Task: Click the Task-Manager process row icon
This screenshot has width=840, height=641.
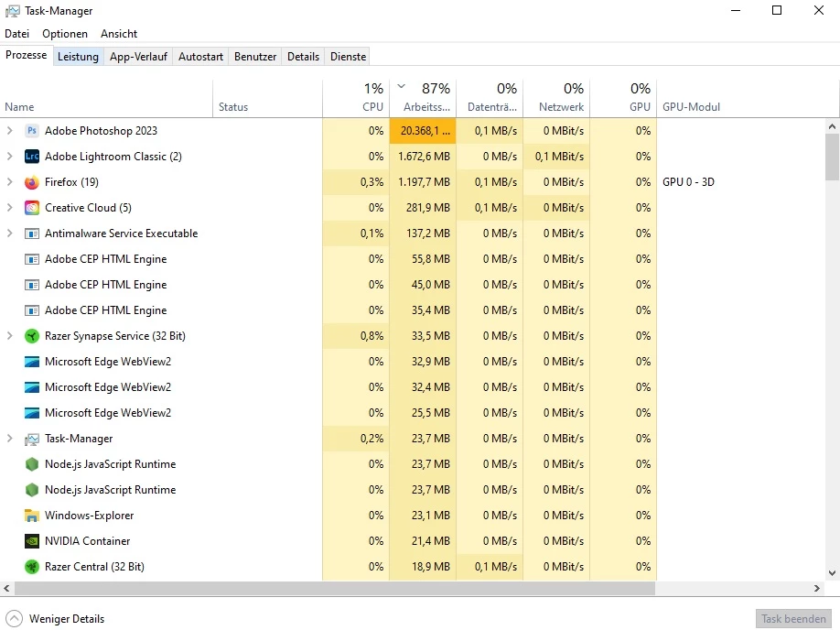Action: tap(32, 439)
